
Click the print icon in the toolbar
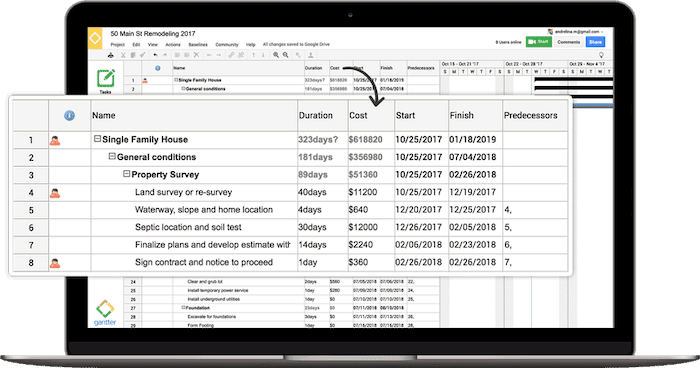[x=111, y=55]
